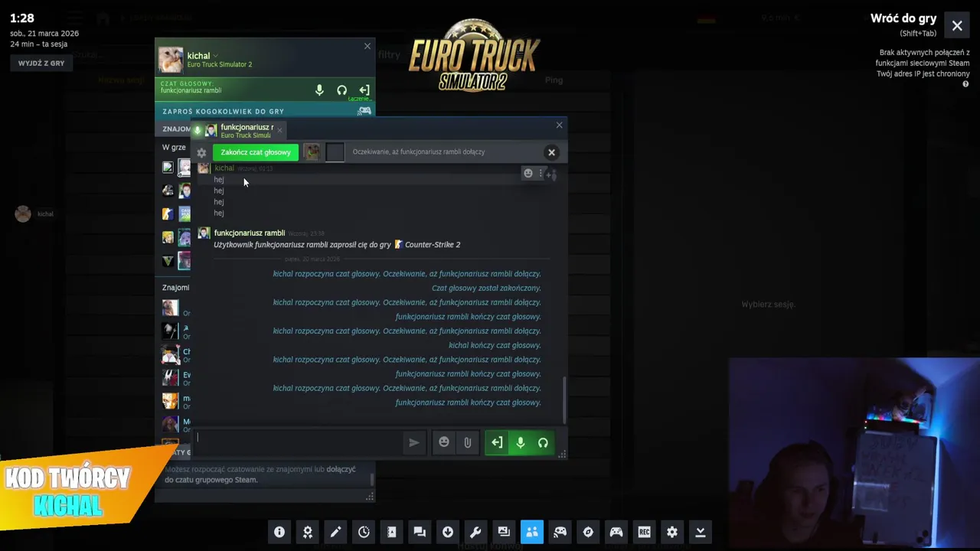The width and height of the screenshot is (980, 551).
Task: Click Zakończ czat głosowy button
Action: tap(256, 152)
